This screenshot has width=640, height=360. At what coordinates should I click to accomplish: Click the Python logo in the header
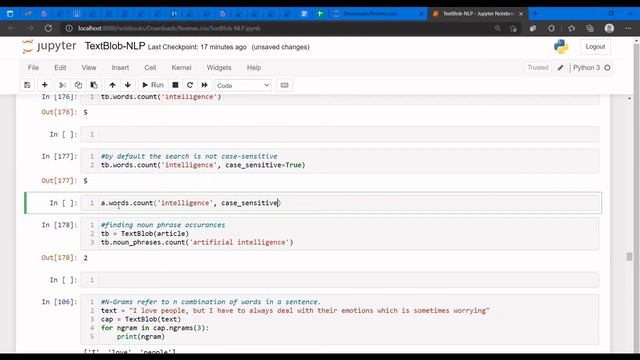(x=561, y=47)
